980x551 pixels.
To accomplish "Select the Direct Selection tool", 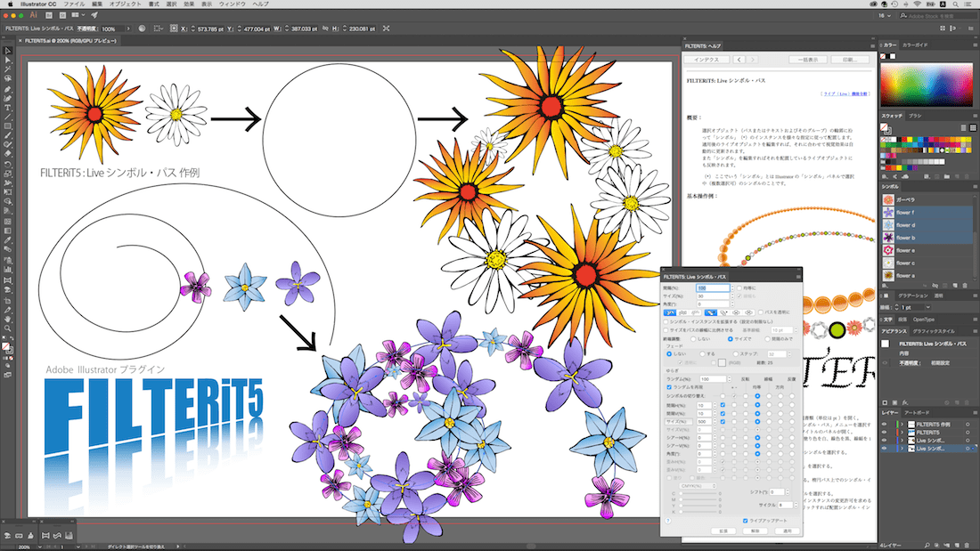I will tap(7, 60).
